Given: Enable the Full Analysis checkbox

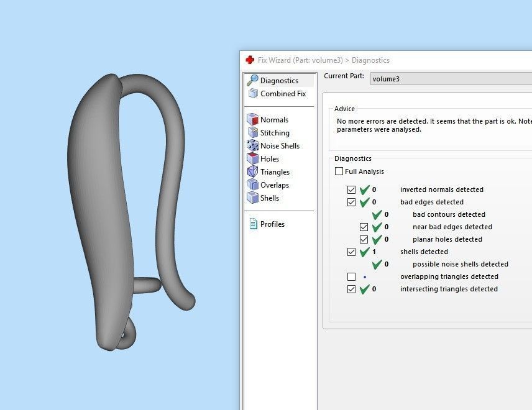Looking at the screenshot, I should 339,171.
